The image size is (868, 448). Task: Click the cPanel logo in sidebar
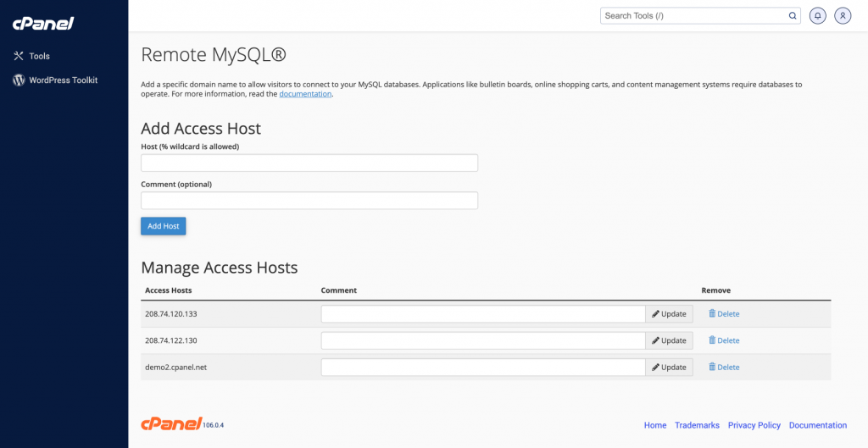(43, 24)
